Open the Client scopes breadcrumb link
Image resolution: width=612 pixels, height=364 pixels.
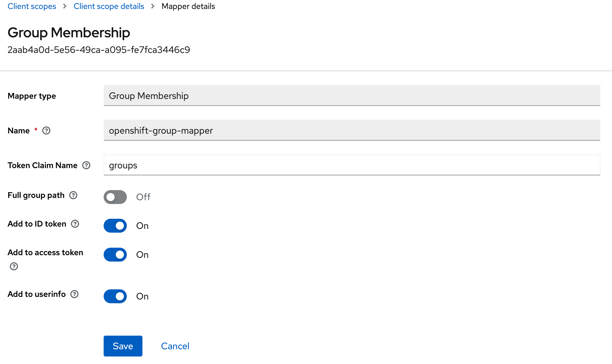[x=32, y=6]
